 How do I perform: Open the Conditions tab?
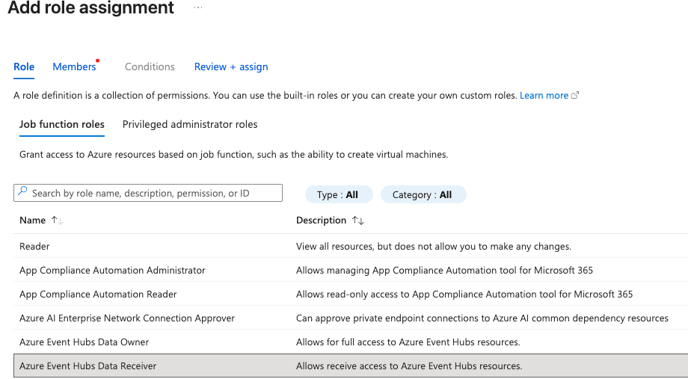(150, 67)
